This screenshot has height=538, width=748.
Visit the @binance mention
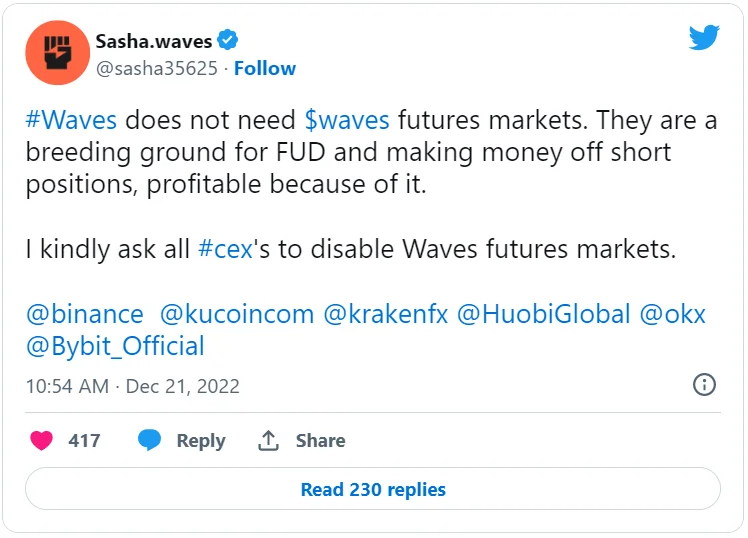pyautogui.click(x=85, y=314)
